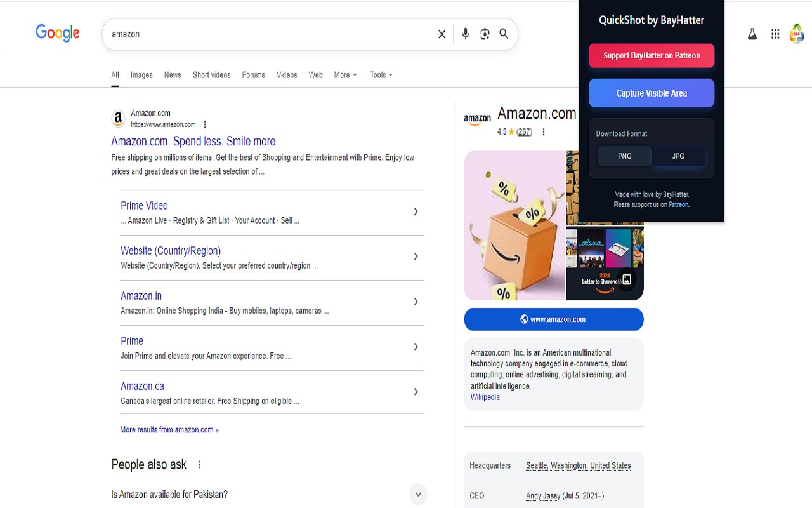The height and width of the screenshot is (508, 812).
Task: Open the Amazon.in link
Action: [141, 296]
